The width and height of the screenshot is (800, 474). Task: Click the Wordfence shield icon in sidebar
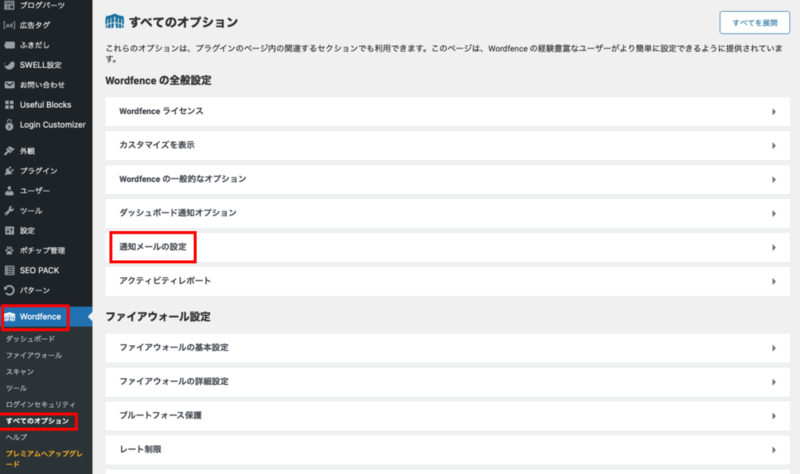pyautogui.click(x=10, y=317)
